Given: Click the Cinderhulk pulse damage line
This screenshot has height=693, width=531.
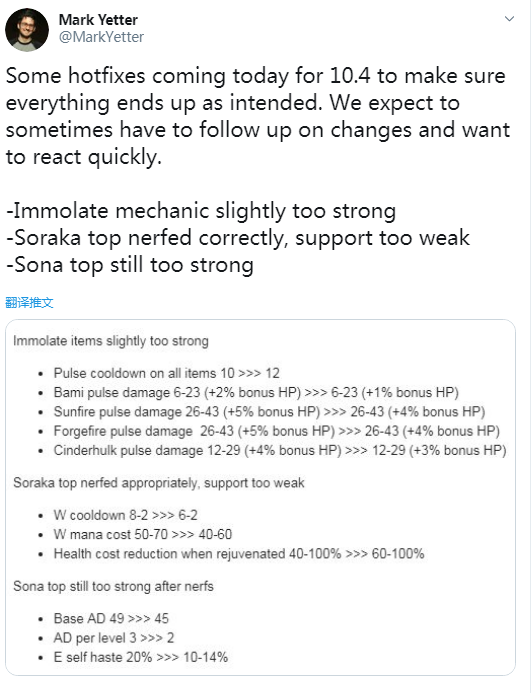Looking at the screenshot, I should pos(280,450).
